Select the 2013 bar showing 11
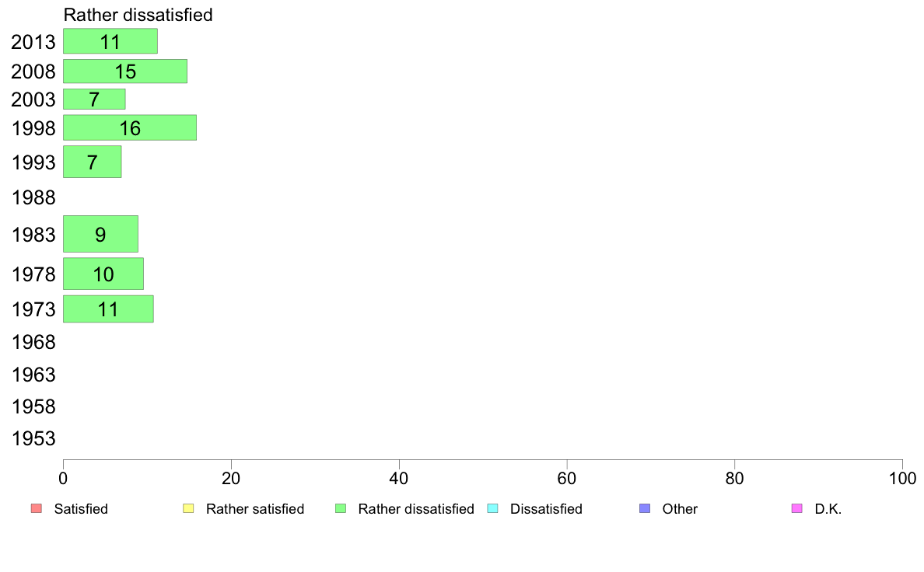The image size is (924, 572). pyautogui.click(x=110, y=41)
